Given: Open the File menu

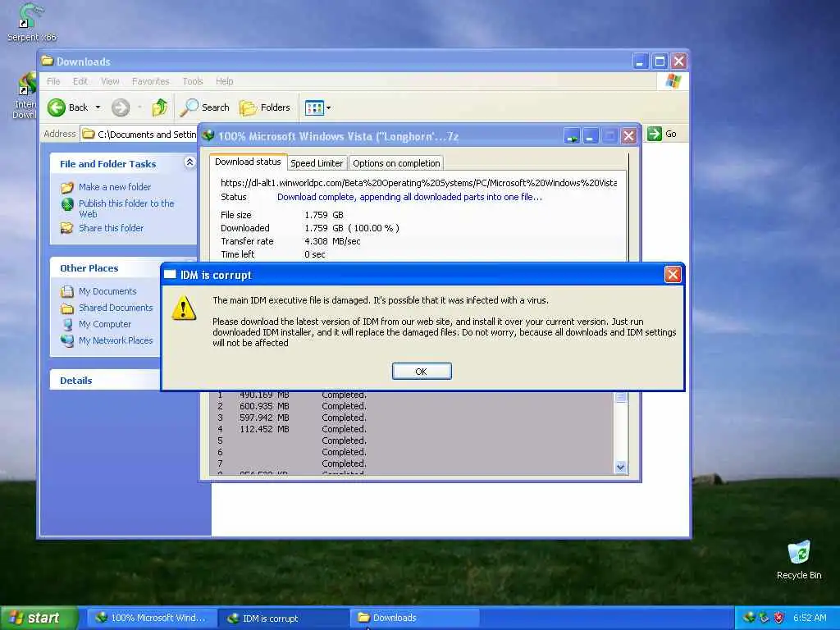Looking at the screenshot, I should pos(53,81).
